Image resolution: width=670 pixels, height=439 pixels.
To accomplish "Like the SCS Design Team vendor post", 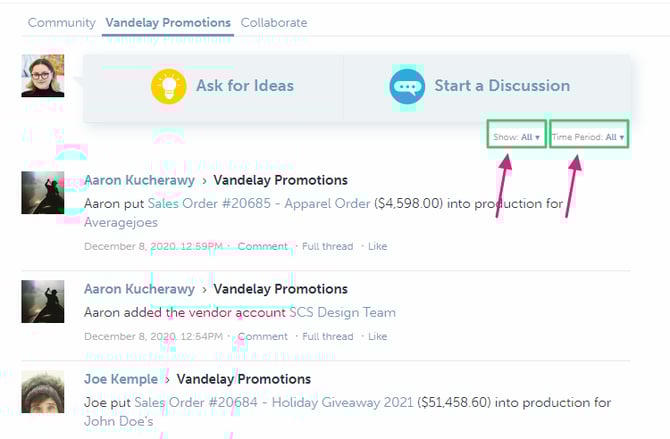I will [378, 337].
